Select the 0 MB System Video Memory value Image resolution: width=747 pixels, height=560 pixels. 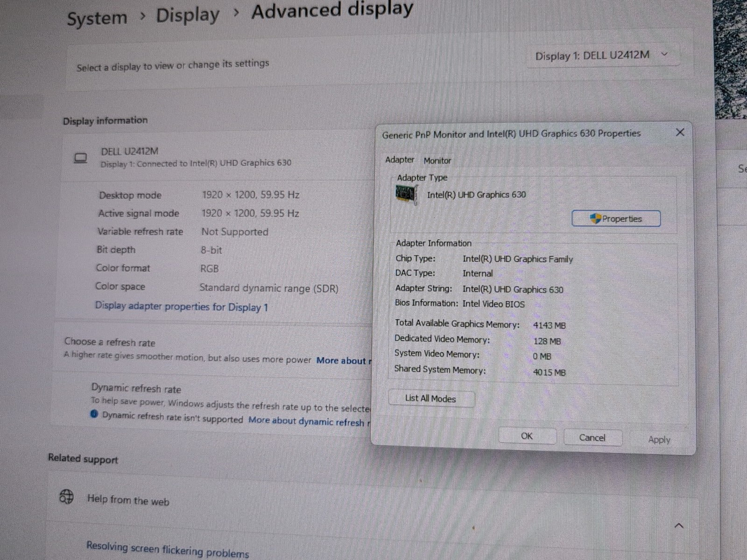(542, 357)
